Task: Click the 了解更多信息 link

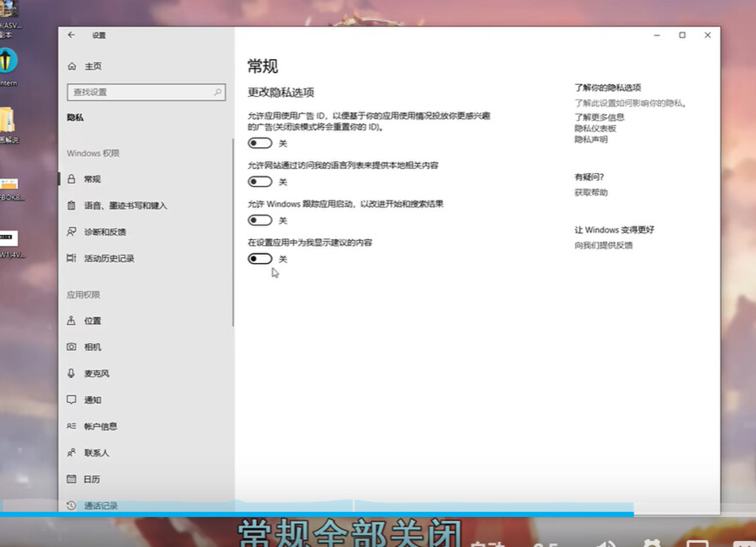Action: 599,117
